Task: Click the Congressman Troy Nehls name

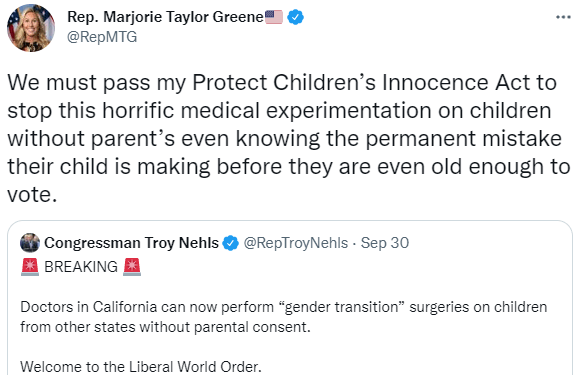Action: 131,243
